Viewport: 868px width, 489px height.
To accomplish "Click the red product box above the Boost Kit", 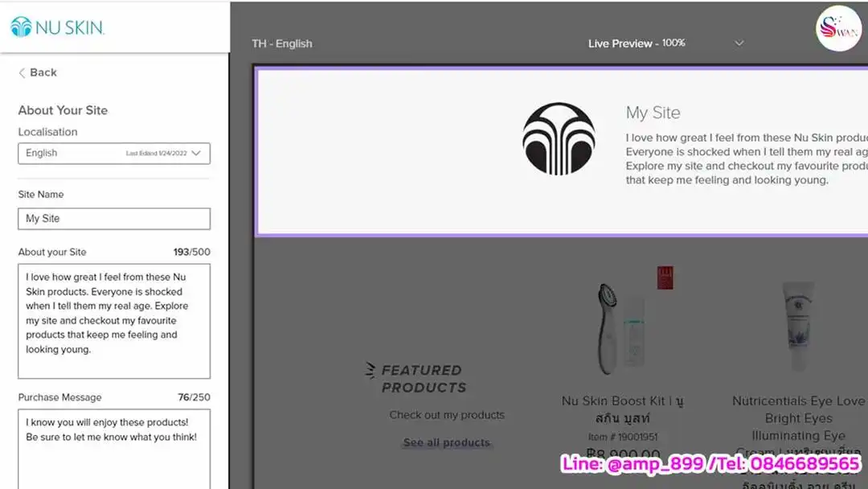I will pos(664,277).
